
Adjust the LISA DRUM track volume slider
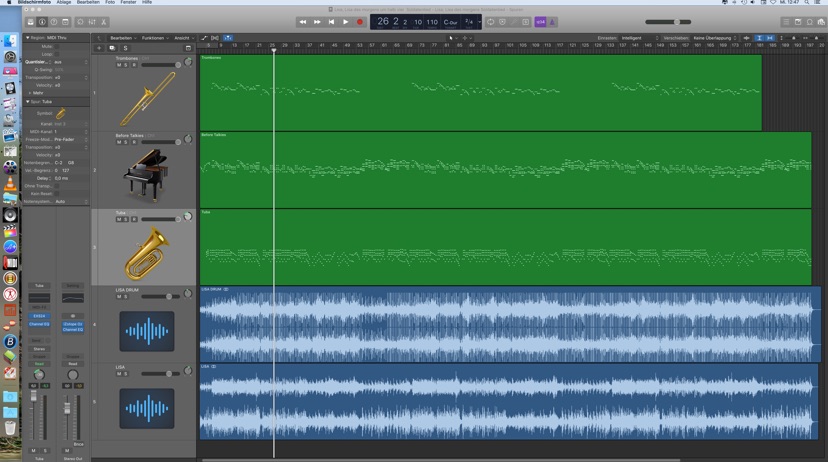click(x=161, y=297)
